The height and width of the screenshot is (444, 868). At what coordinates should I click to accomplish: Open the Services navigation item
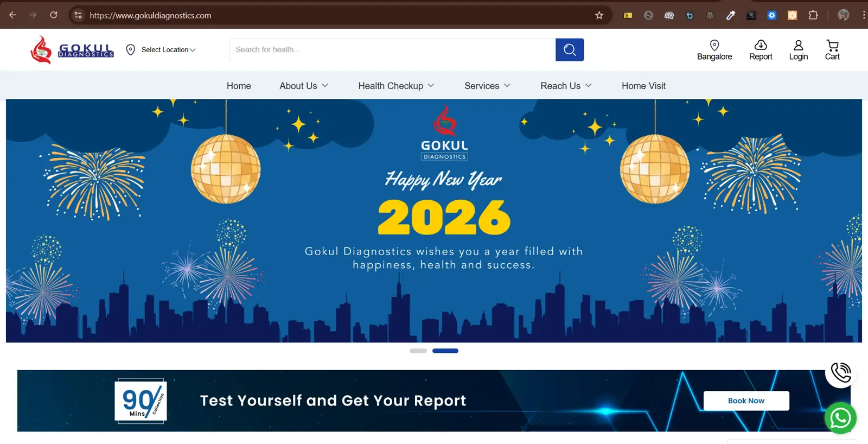482,86
